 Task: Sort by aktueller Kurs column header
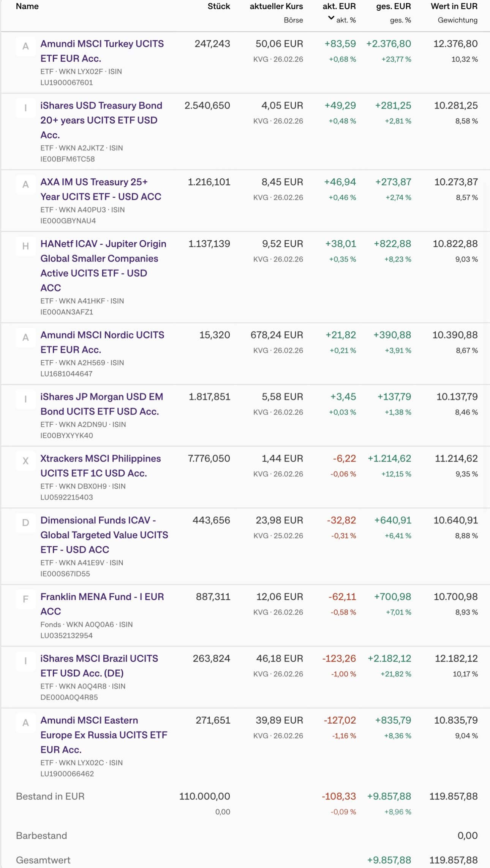point(276,6)
